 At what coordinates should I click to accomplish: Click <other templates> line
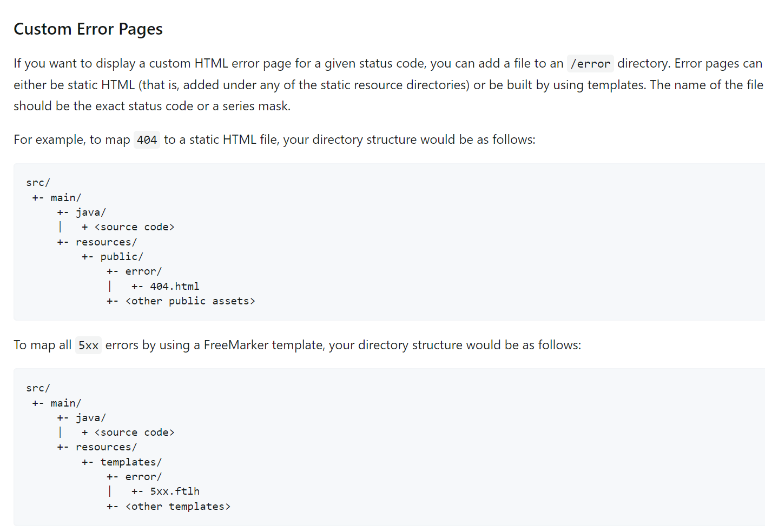[x=178, y=507]
